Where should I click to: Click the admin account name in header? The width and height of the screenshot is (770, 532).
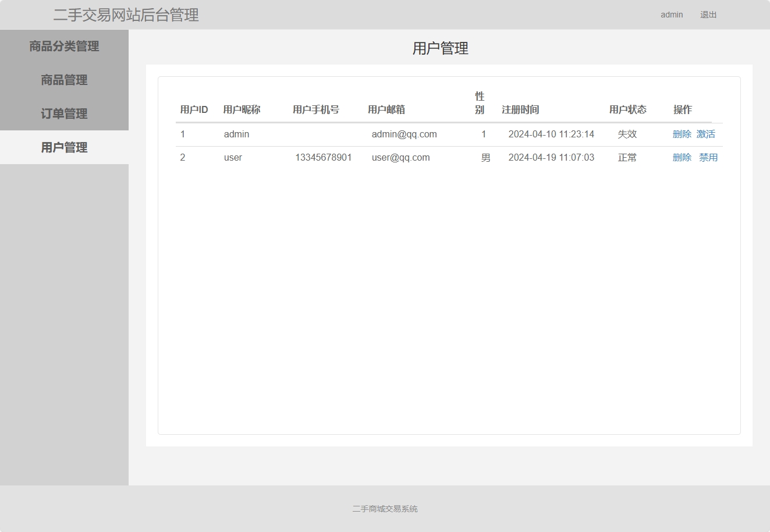pyautogui.click(x=671, y=15)
